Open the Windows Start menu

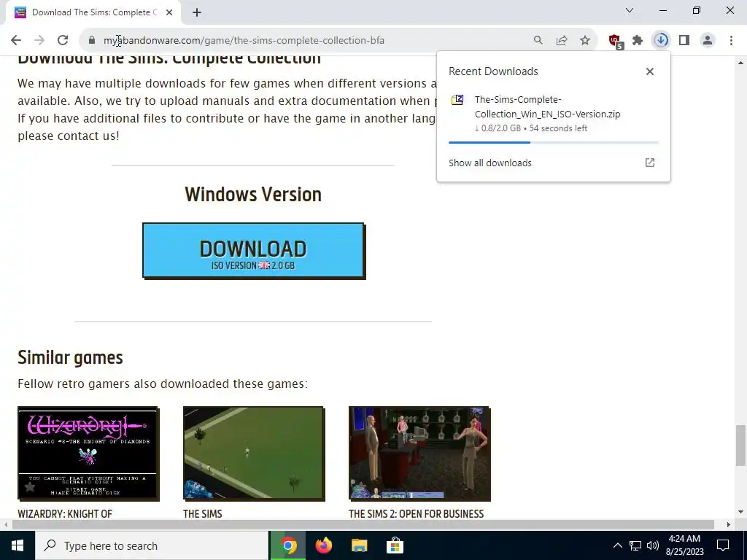click(18, 545)
